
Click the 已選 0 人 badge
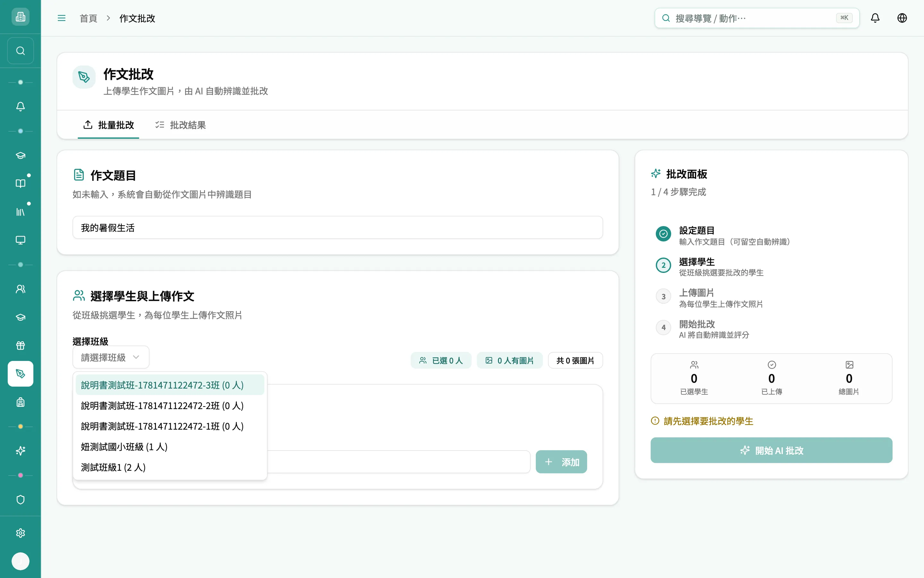coord(441,361)
